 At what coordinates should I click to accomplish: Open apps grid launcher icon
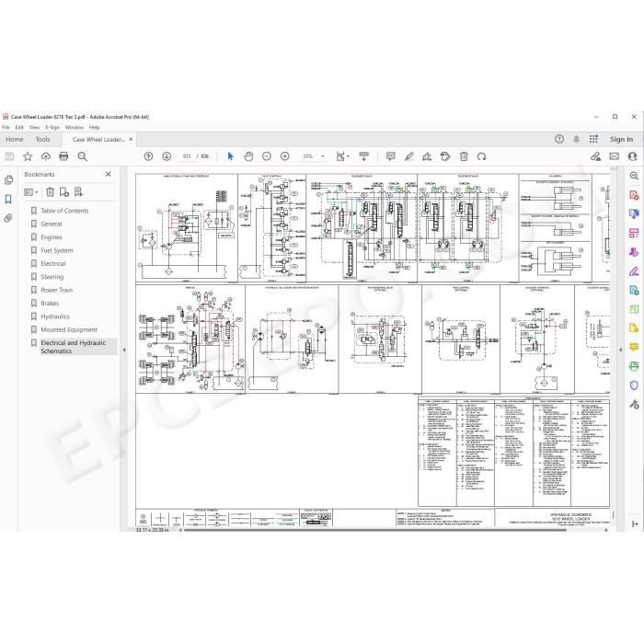(x=593, y=139)
